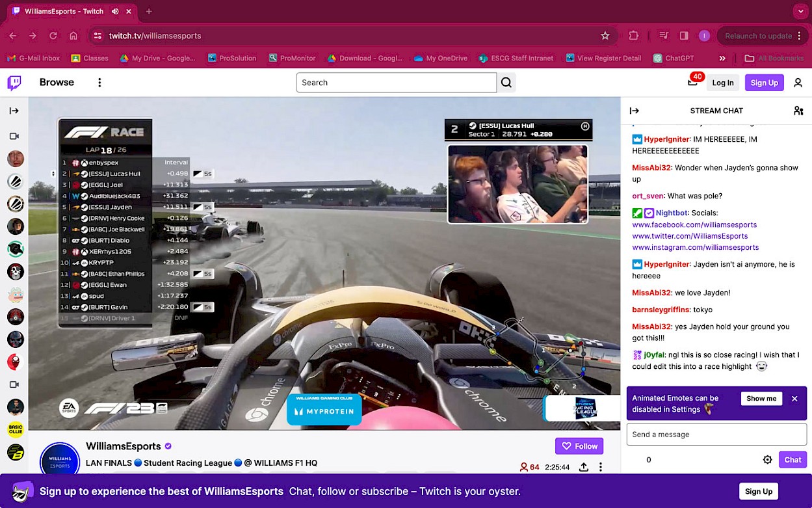Click camera icon directly beneath sidebar collapse arrow
Image resolution: width=812 pixels, height=508 pixels.
(x=14, y=136)
